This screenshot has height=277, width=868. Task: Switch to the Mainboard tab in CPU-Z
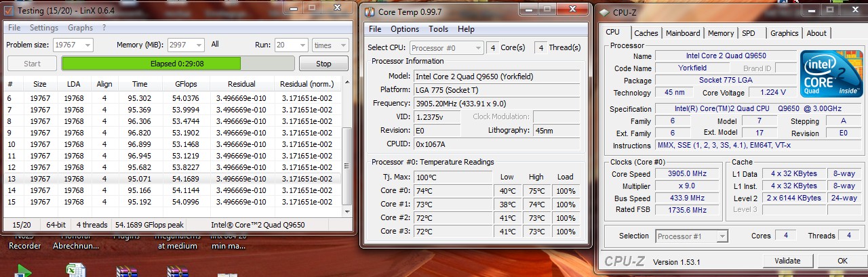683,33
